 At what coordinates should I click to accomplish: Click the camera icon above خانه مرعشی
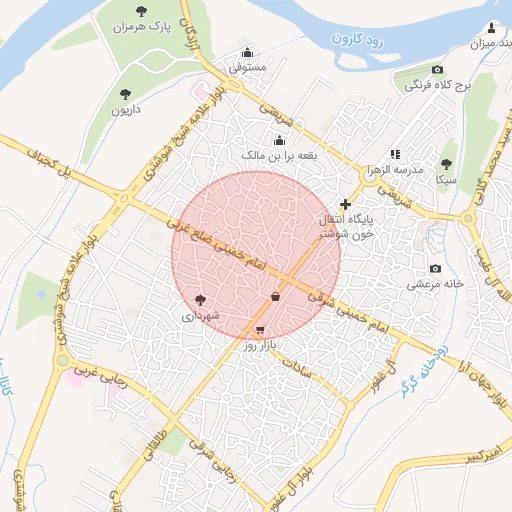click(x=435, y=269)
